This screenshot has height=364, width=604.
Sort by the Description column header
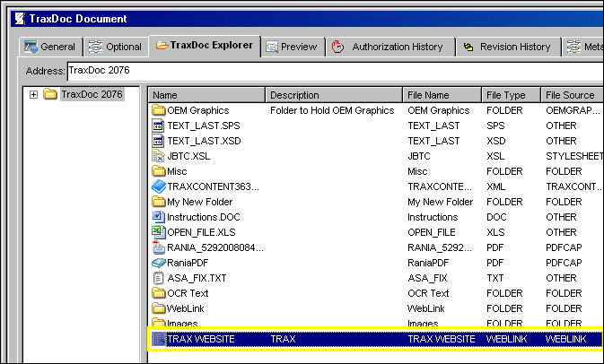[x=334, y=95]
